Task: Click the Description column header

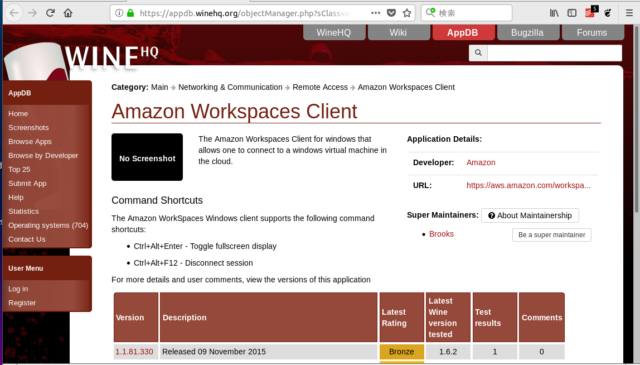Action: 269,317
